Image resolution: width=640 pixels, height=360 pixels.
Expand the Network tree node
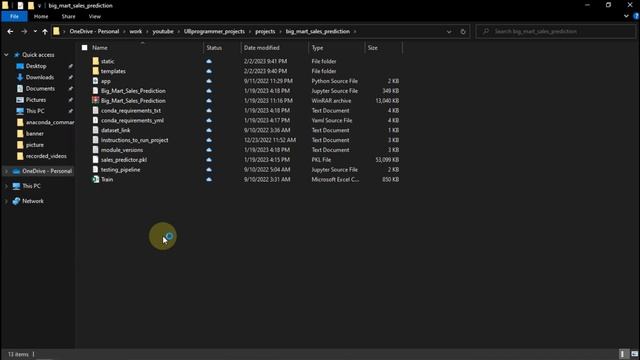(x=6, y=201)
